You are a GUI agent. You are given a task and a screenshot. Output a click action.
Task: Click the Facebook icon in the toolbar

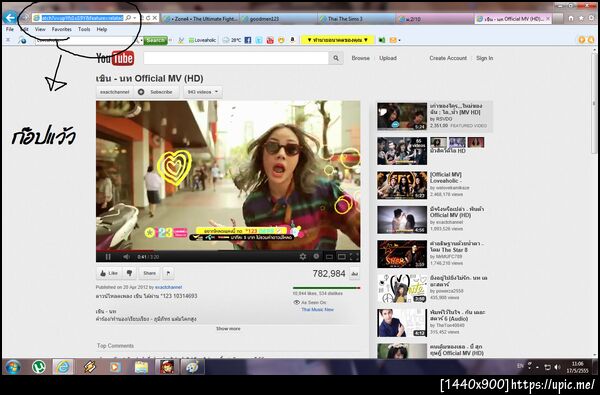click(248, 40)
